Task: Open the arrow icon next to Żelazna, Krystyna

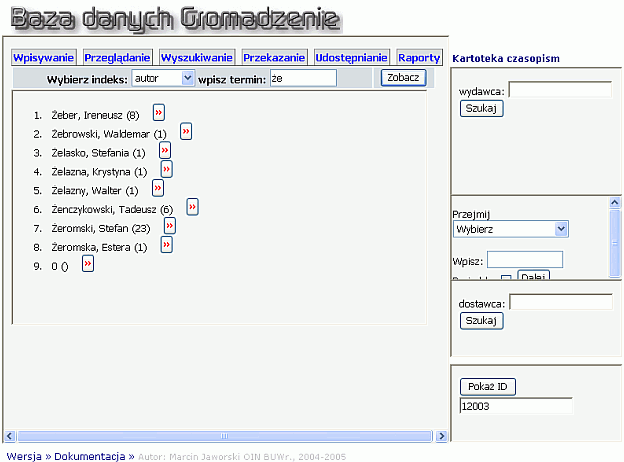Action: 166,169
